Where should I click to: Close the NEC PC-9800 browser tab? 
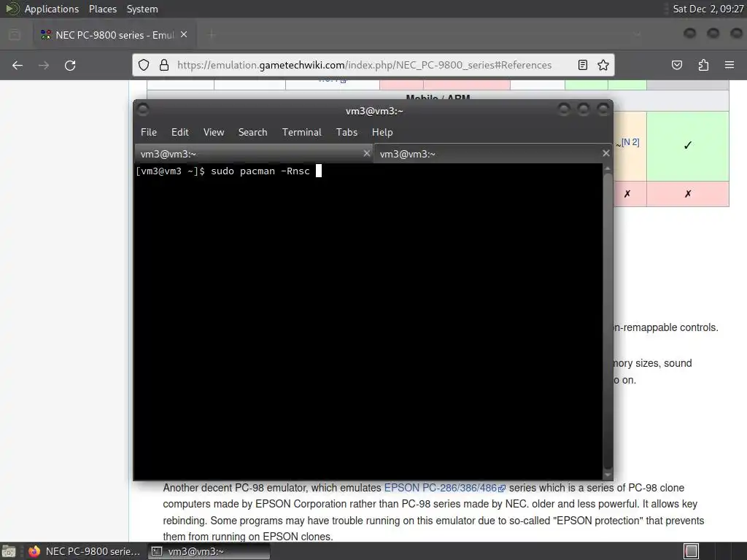184,35
